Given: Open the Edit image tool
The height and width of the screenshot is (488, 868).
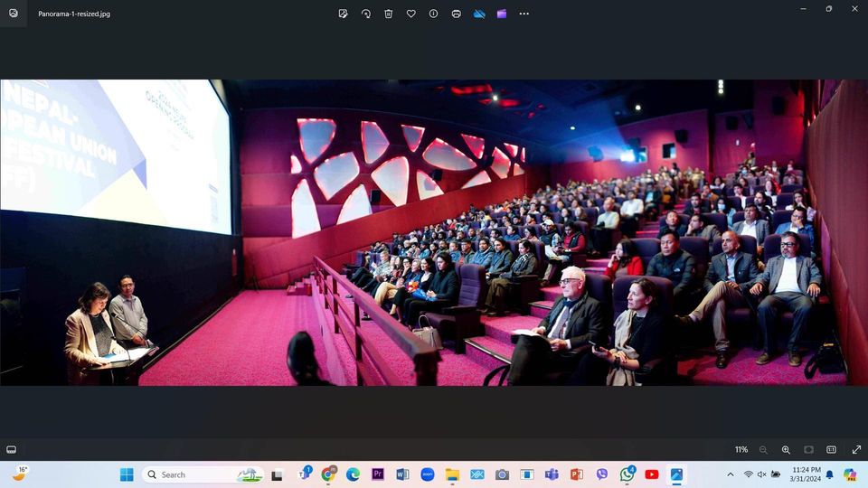Looking at the screenshot, I should (x=344, y=14).
